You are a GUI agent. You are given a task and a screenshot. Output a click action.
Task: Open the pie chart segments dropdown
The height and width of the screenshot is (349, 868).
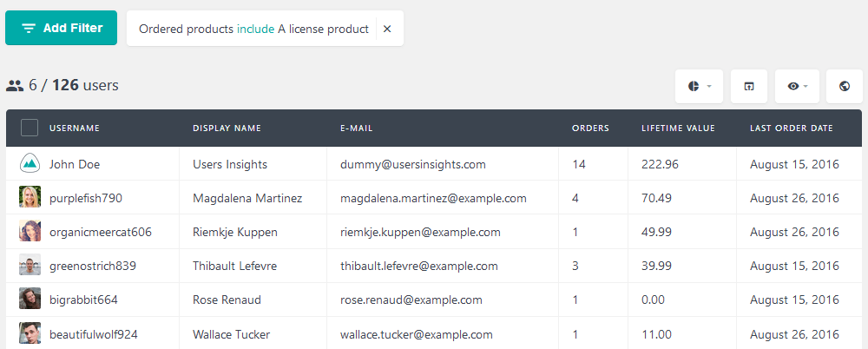(x=699, y=86)
